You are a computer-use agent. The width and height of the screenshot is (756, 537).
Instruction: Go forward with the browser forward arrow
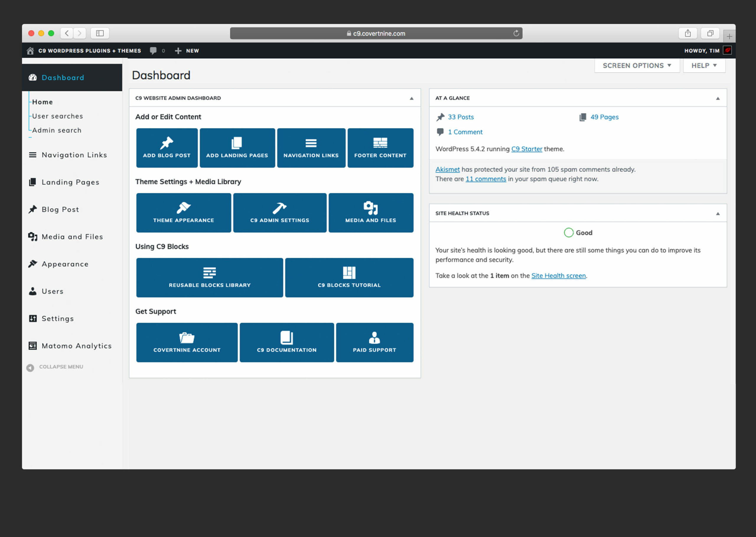point(79,33)
